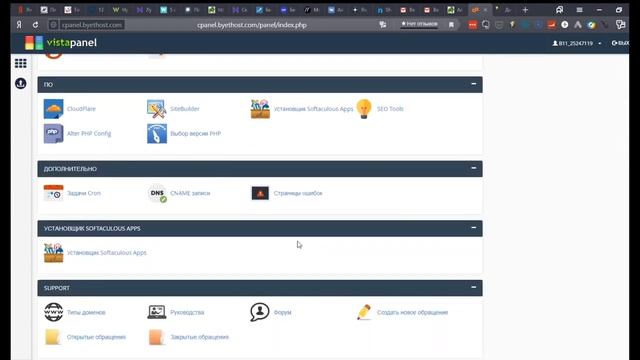
Task: Open the open tickets yellow folder icon
Action: click(53, 337)
